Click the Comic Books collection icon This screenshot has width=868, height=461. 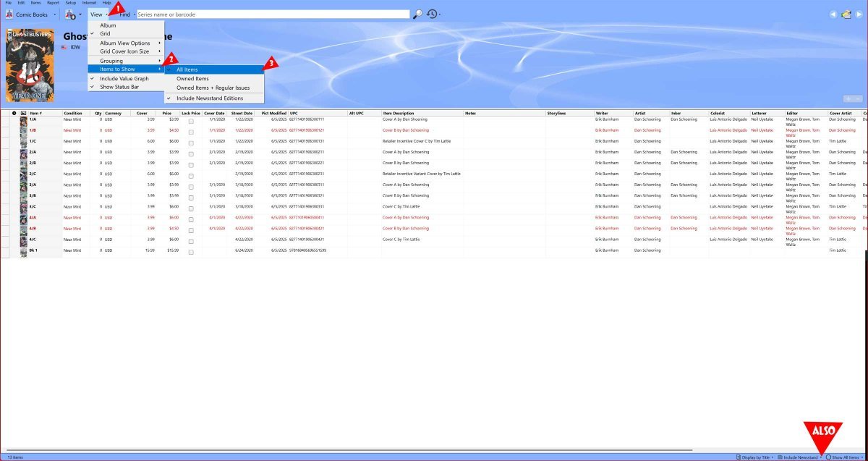pyautogui.click(x=9, y=14)
